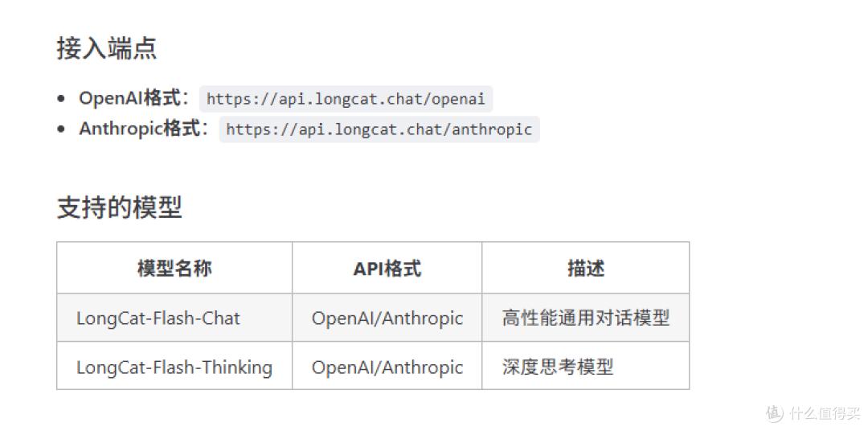Click OpenAI/Anthropic in the LongCat-Flash-Thinking row
This screenshot has height=431, width=868.
tap(387, 367)
